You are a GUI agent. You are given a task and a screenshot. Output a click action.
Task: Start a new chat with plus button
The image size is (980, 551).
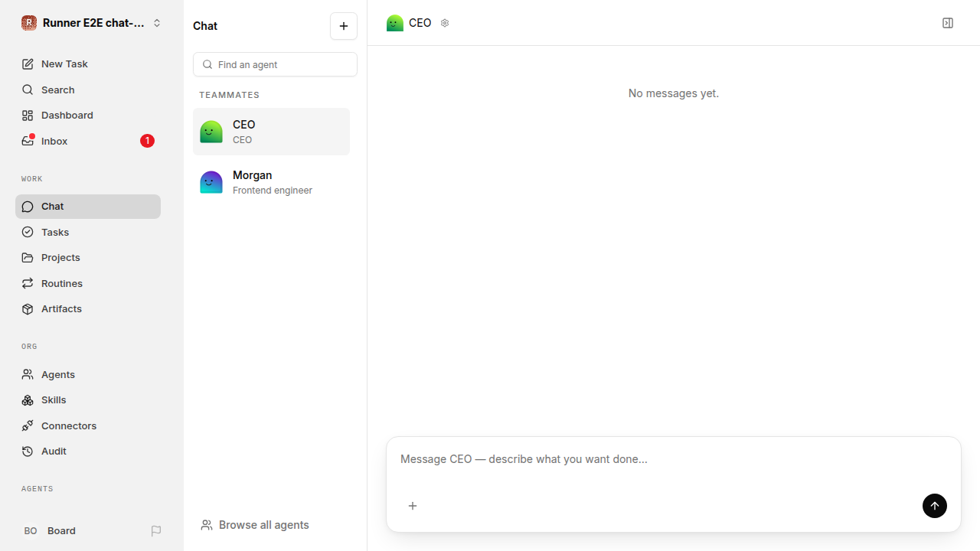[x=344, y=26]
